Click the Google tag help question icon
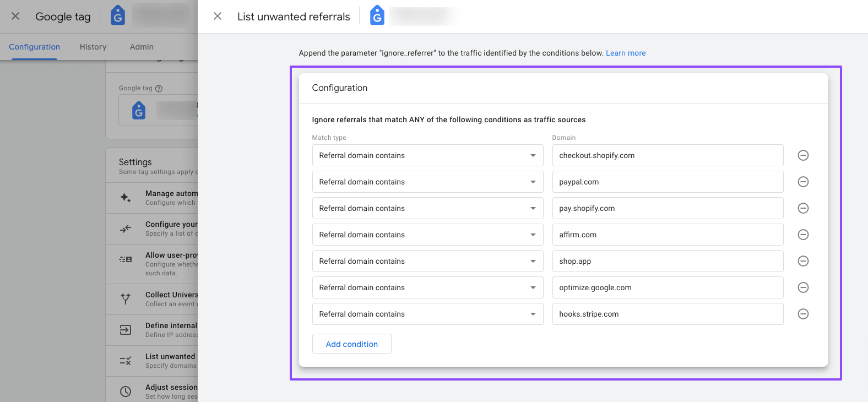The height and width of the screenshot is (402, 868). pyautogui.click(x=159, y=88)
